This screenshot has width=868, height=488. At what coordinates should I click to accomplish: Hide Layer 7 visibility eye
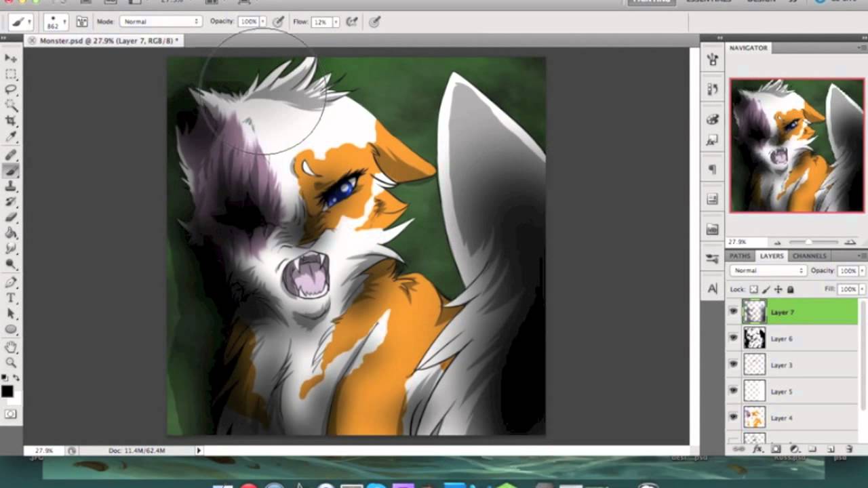pyautogui.click(x=733, y=312)
